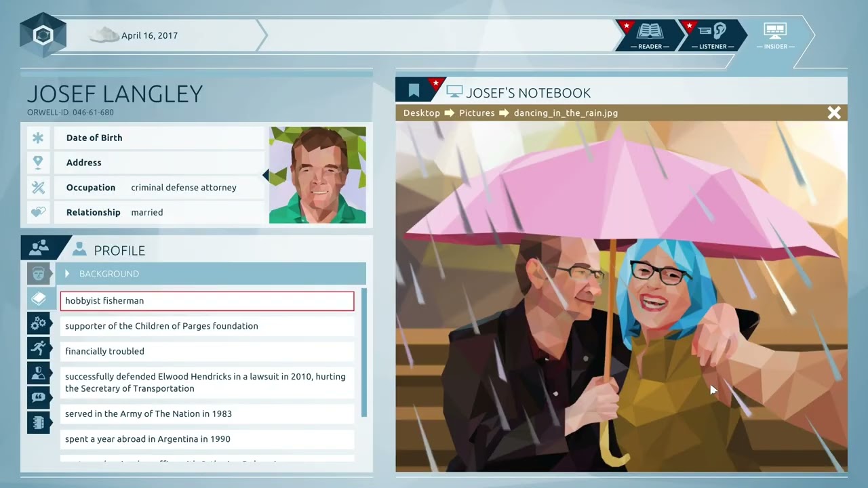Click the Orwell-ID 046-61-680 text
This screenshot has width=868, height=488.
coord(71,113)
